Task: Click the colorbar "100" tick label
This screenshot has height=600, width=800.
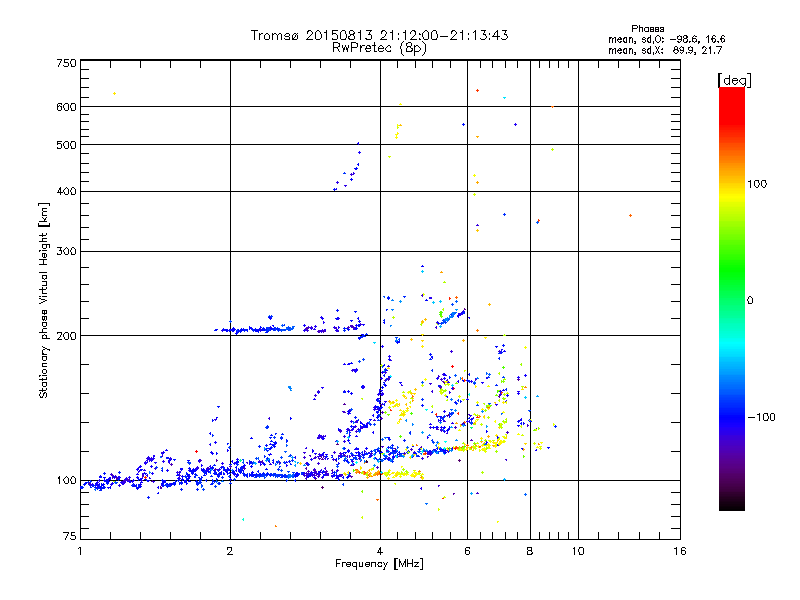Action: (x=757, y=184)
